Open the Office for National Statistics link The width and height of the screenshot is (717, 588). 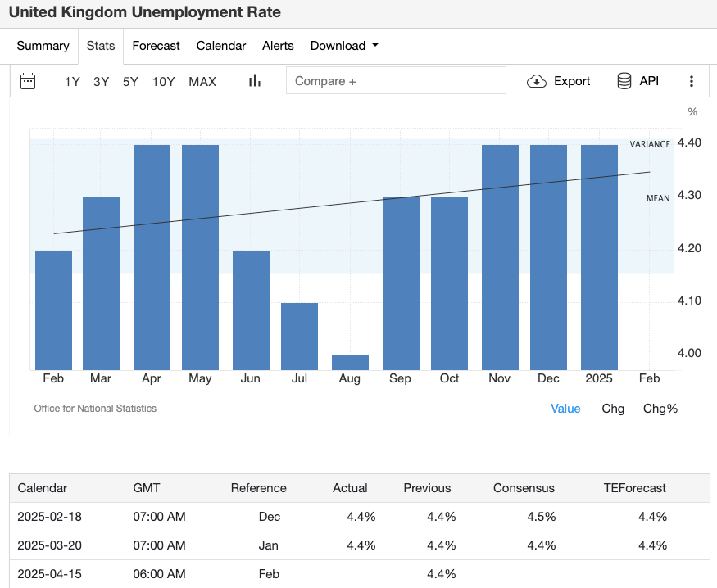click(95, 408)
